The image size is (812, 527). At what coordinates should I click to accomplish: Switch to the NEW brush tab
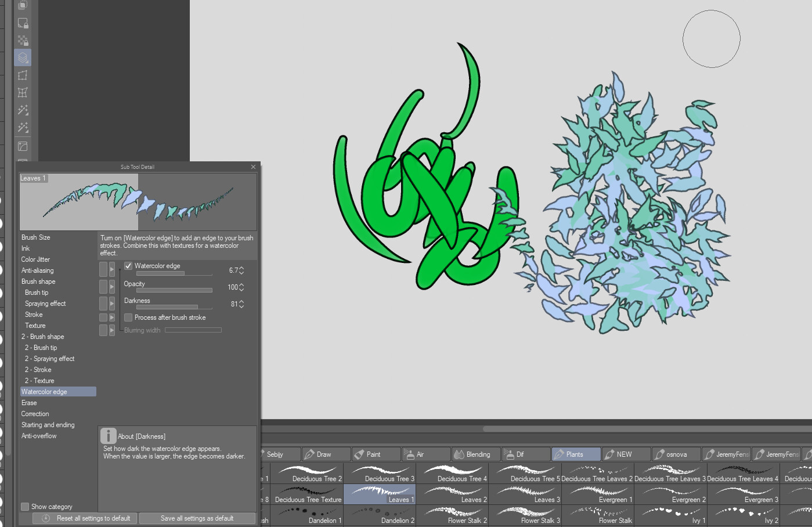click(626, 454)
